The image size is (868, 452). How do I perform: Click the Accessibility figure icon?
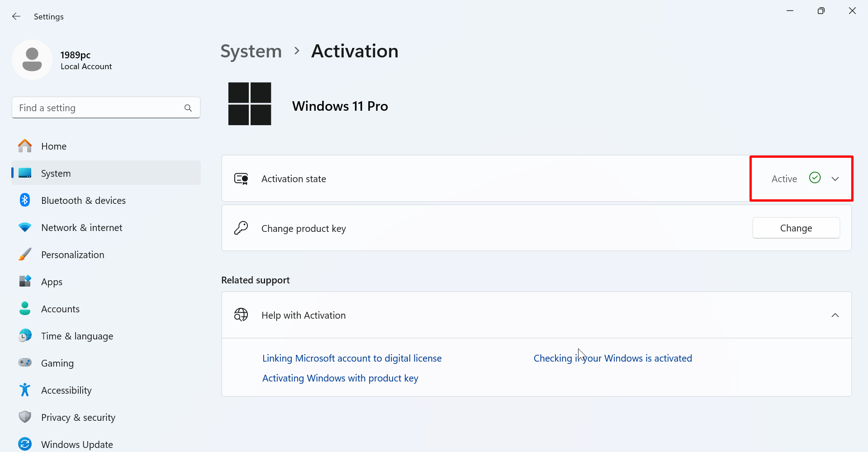tap(25, 390)
